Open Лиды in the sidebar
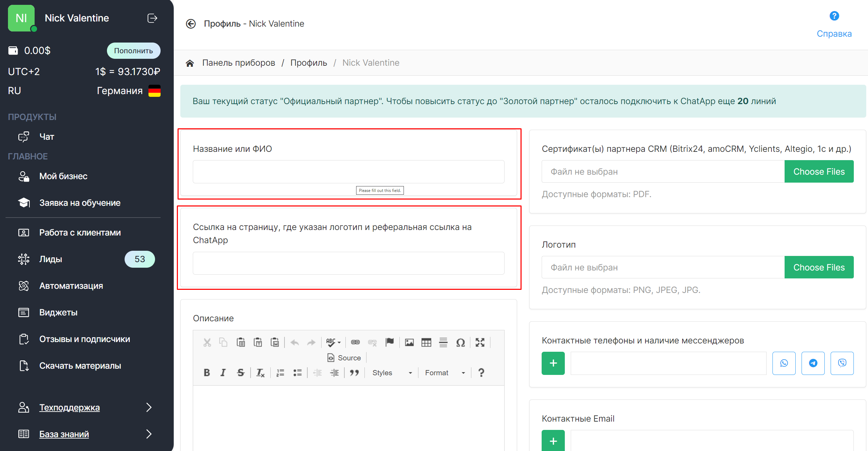This screenshot has width=868, height=451. coord(51,259)
